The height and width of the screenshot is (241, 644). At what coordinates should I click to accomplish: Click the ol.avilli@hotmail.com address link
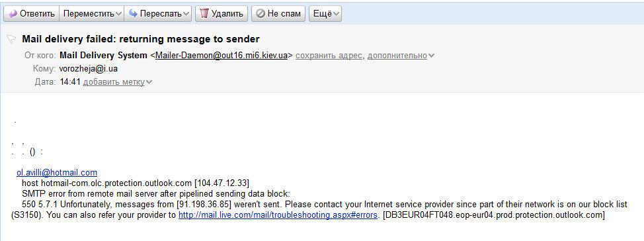point(57,173)
